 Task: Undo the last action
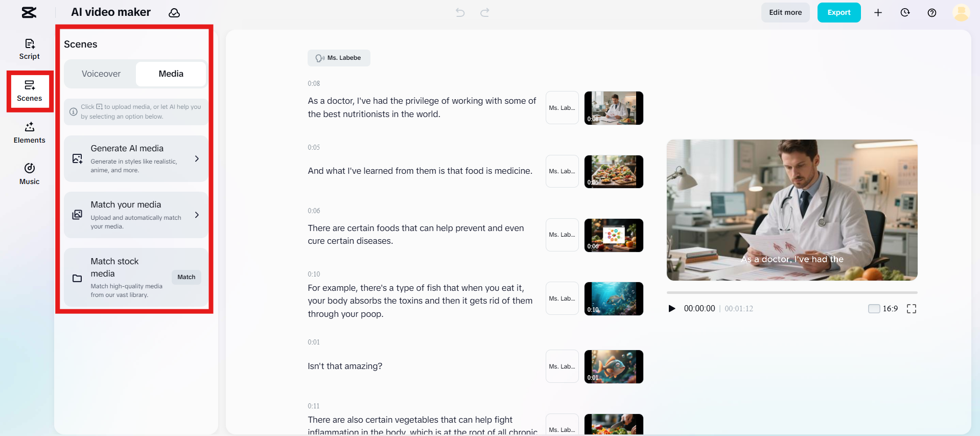tap(460, 12)
